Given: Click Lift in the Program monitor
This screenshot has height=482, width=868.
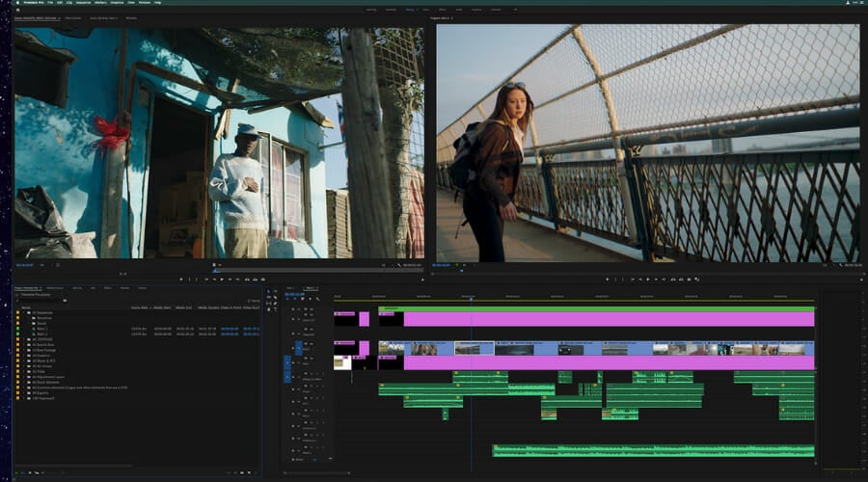Looking at the screenshot, I should pos(673,280).
